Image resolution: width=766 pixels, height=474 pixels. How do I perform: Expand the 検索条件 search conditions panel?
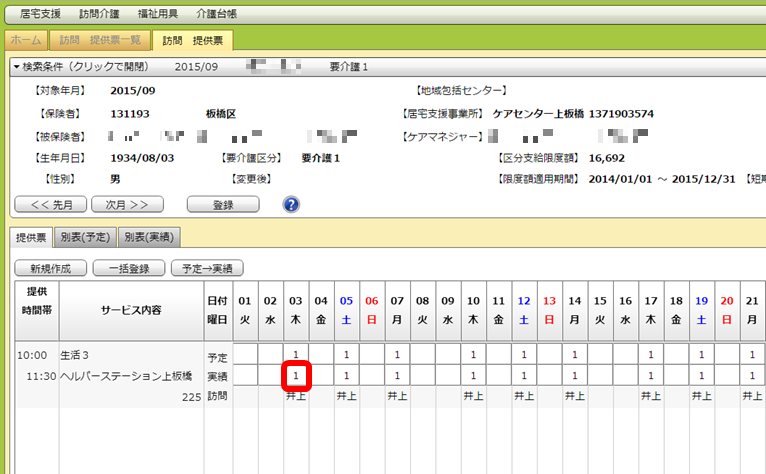point(80,66)
